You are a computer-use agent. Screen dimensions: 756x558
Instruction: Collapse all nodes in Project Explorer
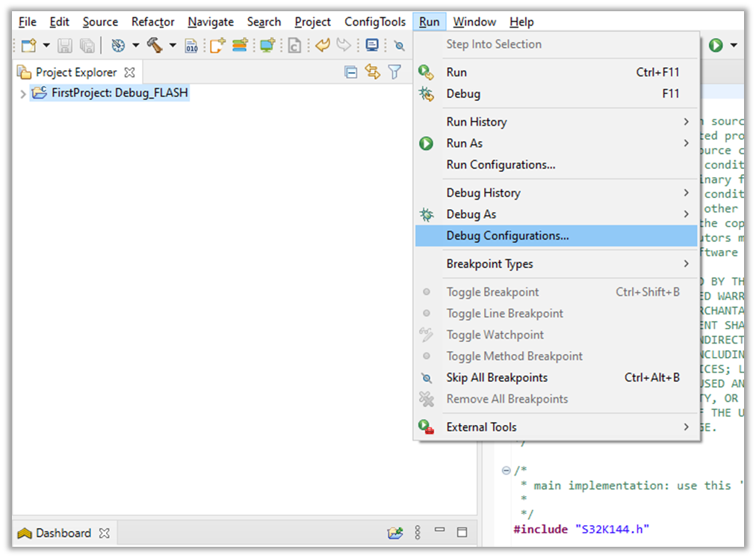[x=350, y=71]
